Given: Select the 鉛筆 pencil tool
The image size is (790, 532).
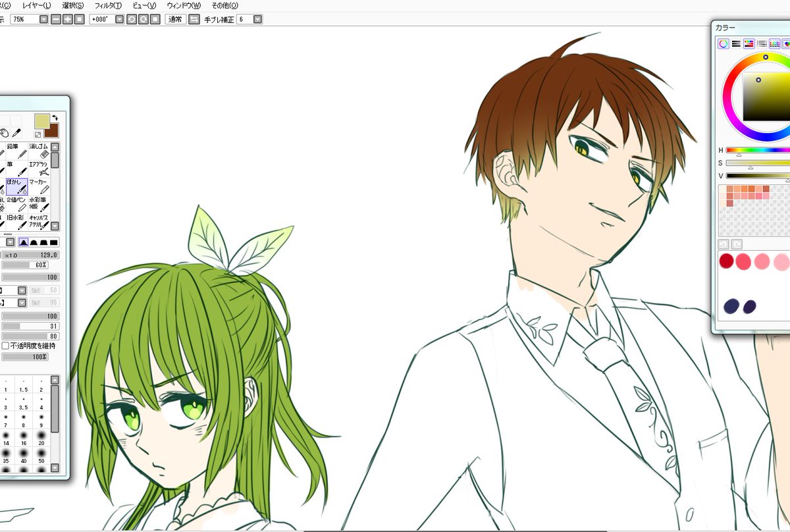Looking at the screenshot, I should (17, 150).
